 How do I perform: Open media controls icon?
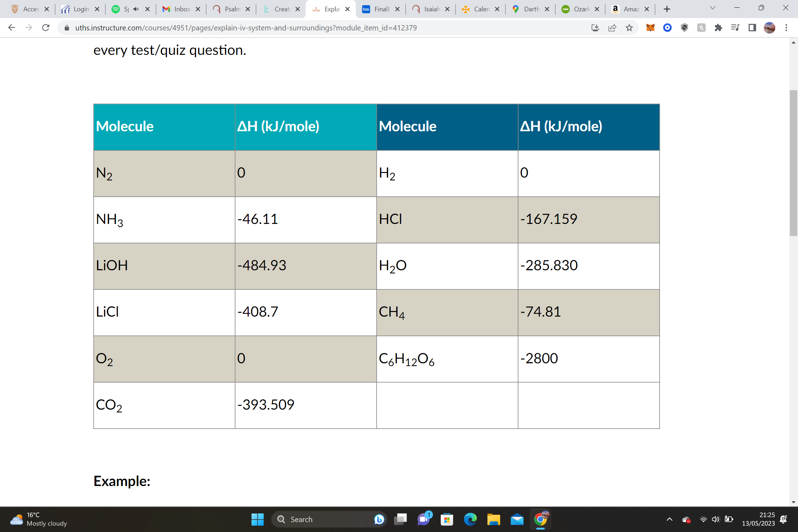coord(735,28)
